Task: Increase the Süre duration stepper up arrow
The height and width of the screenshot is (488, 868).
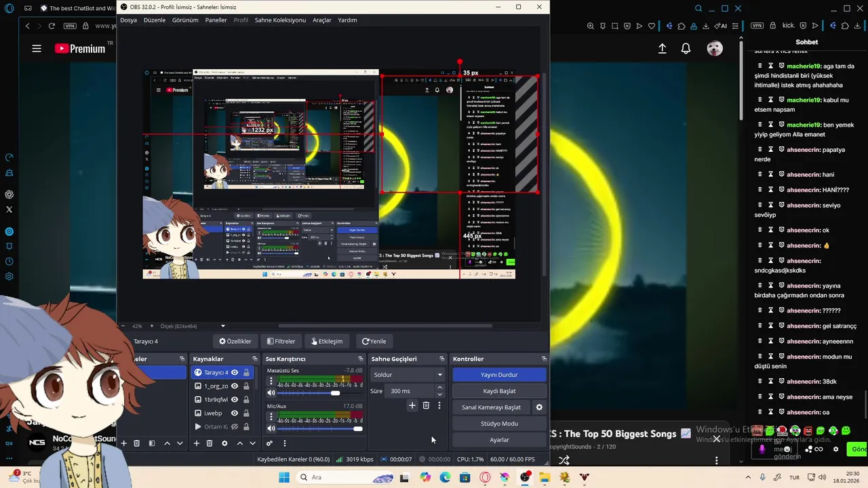Action: point(439,388)
